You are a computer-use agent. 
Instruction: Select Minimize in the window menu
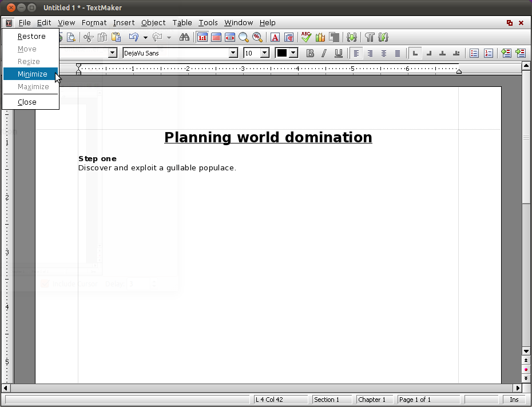point(32,74)
